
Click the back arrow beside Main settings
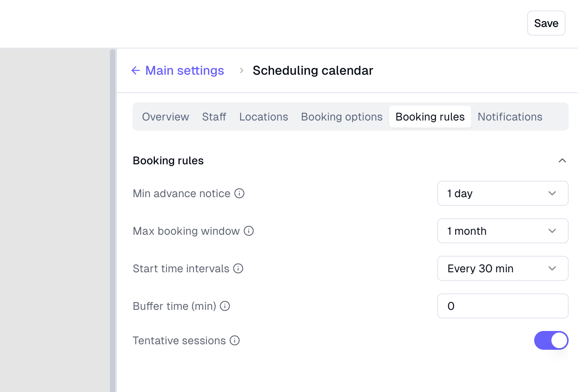coord(136,70)
